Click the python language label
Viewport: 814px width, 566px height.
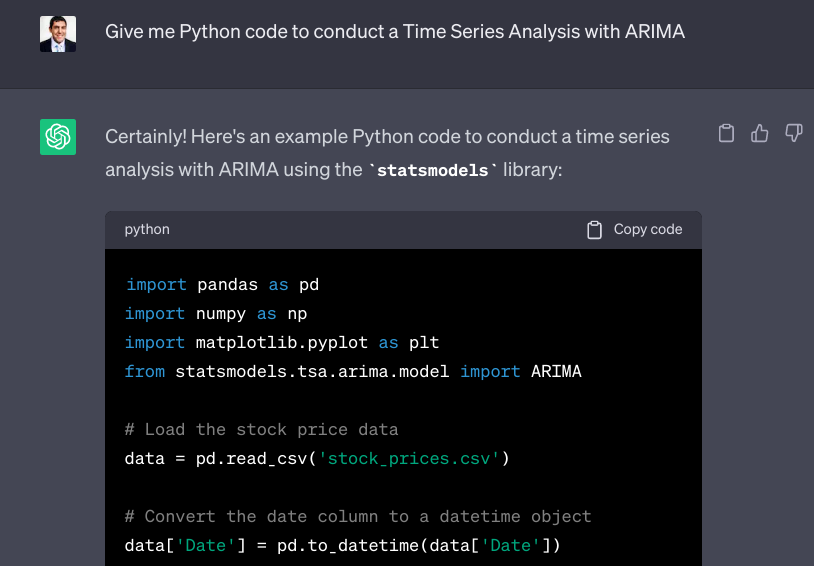147,230
